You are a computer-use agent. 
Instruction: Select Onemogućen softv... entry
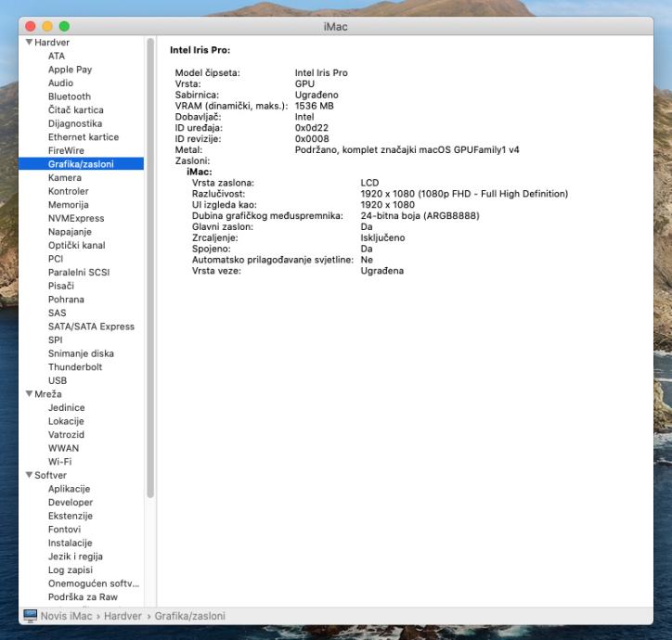click(94, 583)
